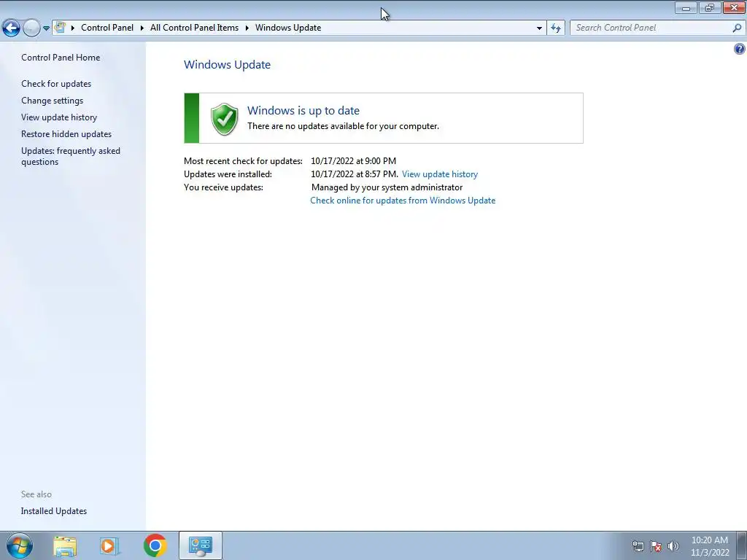Click 'Windows is up to date' heading
The width and height of the screenshot is (747, 560).
[303, 111]
